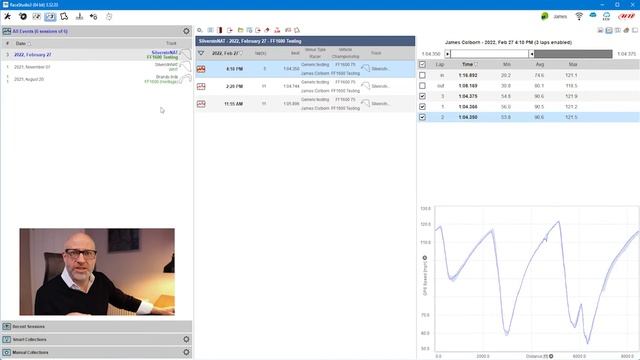
Task: Open Manual Collections settings gear
Action: click(187, 352)
